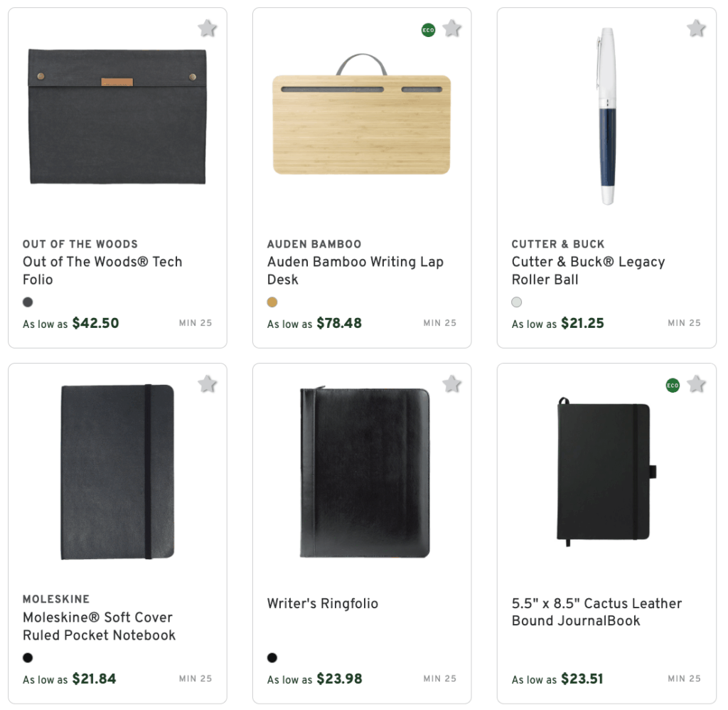Screen dimensions: 728x710
Task: Click the $42.50 price on Tech Folio
Action: point(95,323)
